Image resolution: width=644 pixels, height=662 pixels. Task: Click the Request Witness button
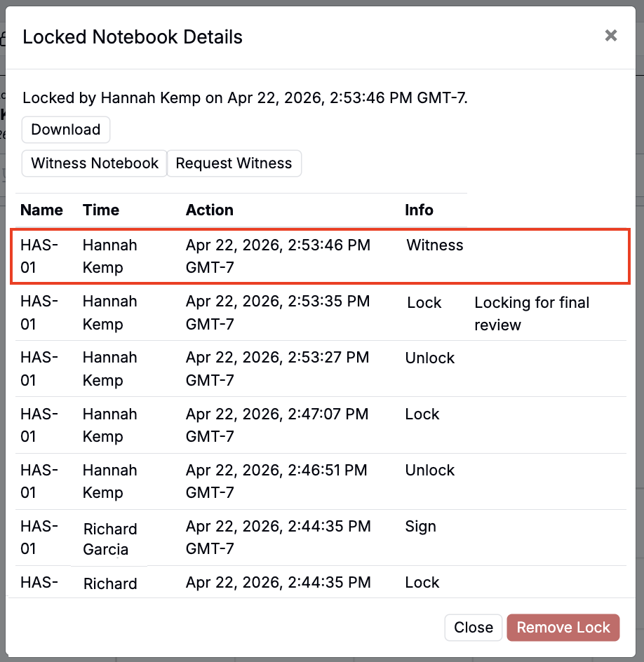(234, 163)
